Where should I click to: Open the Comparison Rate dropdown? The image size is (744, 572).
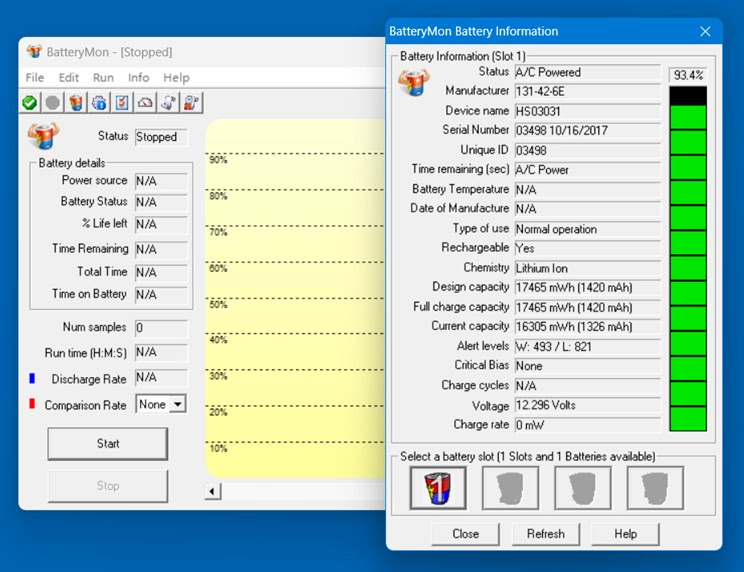[x=178, y=405]
